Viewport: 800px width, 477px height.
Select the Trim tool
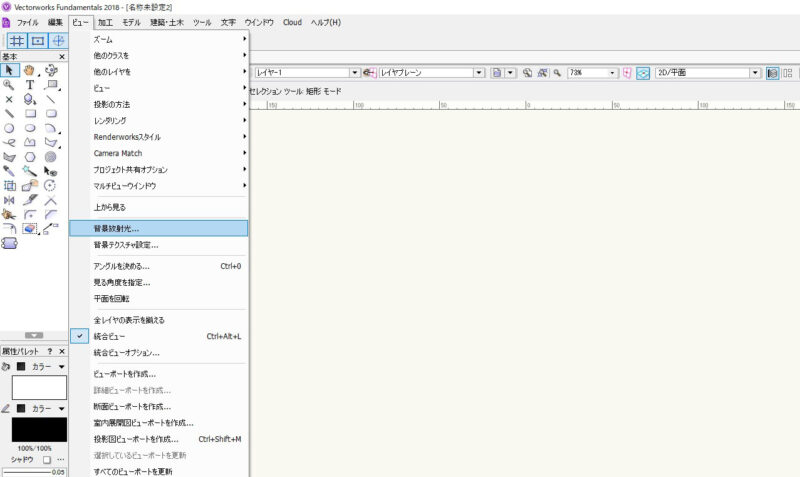point(51,200)
